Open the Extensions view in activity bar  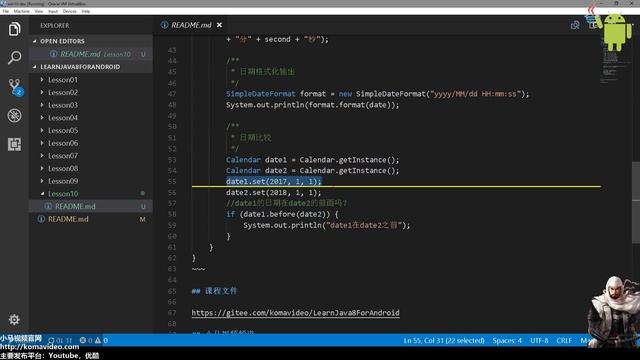click(x=14, y=144)
